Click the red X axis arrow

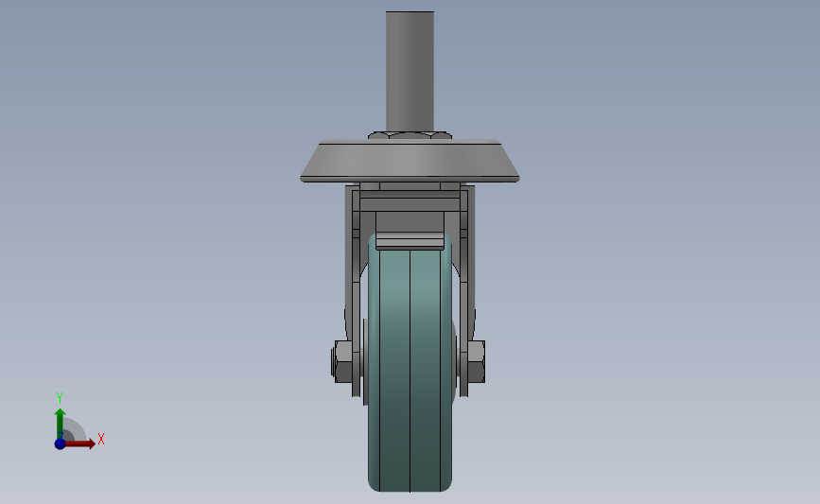tap(79, 443)
